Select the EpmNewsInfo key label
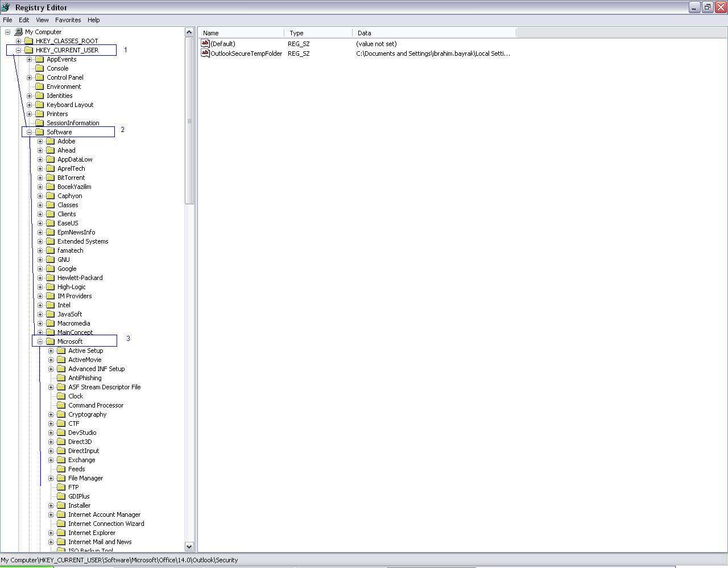 click(76, 232)
